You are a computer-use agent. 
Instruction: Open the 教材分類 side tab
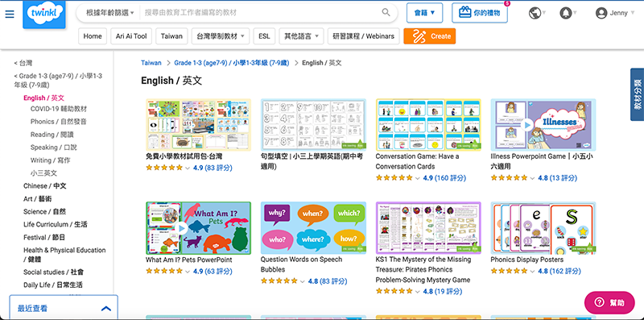tap(637, 94)
